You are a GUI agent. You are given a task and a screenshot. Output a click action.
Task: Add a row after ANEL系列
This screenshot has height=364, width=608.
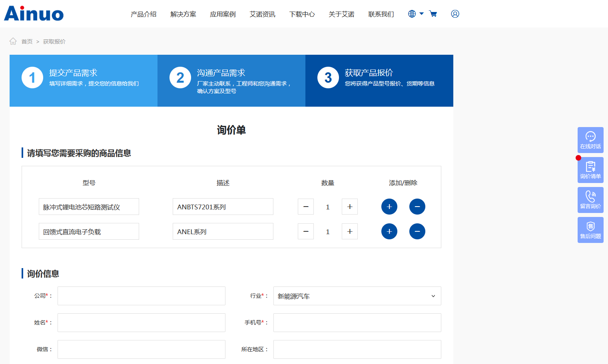(389, 231)
